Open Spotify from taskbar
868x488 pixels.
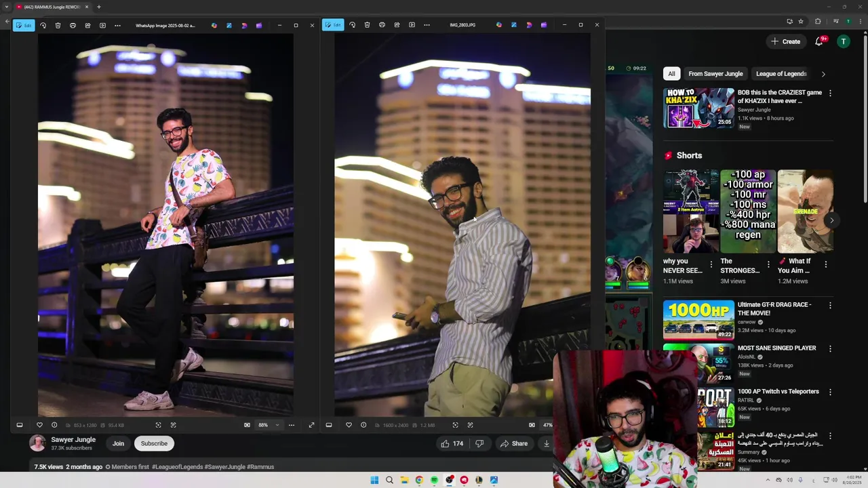[434, 480]
